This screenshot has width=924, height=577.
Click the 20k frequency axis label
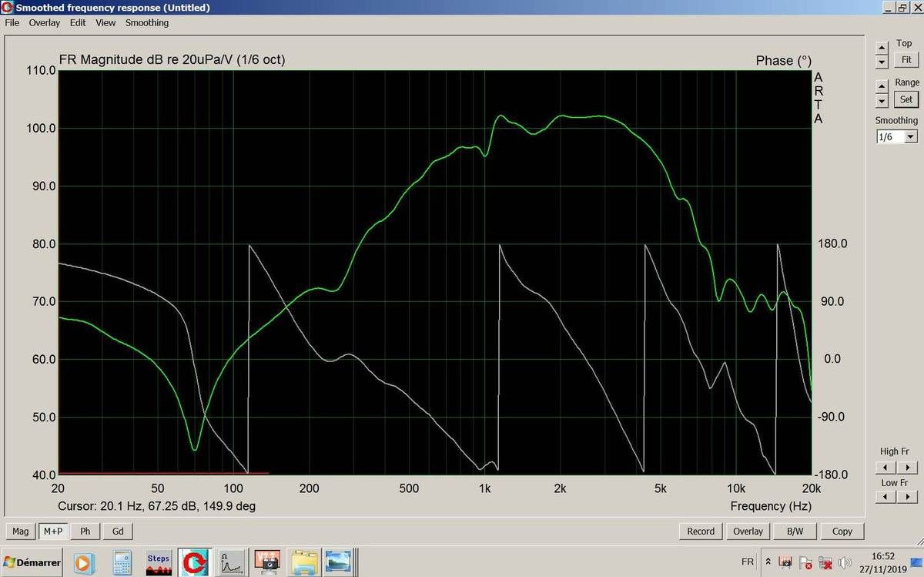pyautogui.click(x=811, y=488)
